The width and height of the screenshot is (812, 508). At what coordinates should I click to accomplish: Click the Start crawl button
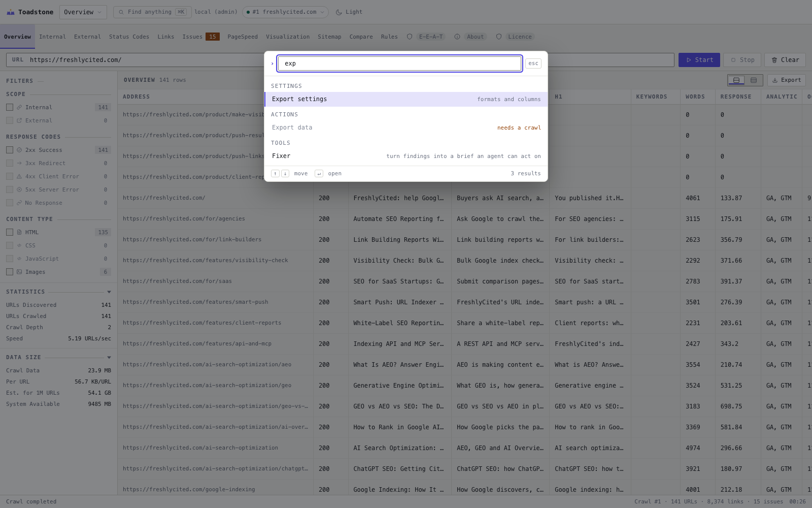[699, 60]
